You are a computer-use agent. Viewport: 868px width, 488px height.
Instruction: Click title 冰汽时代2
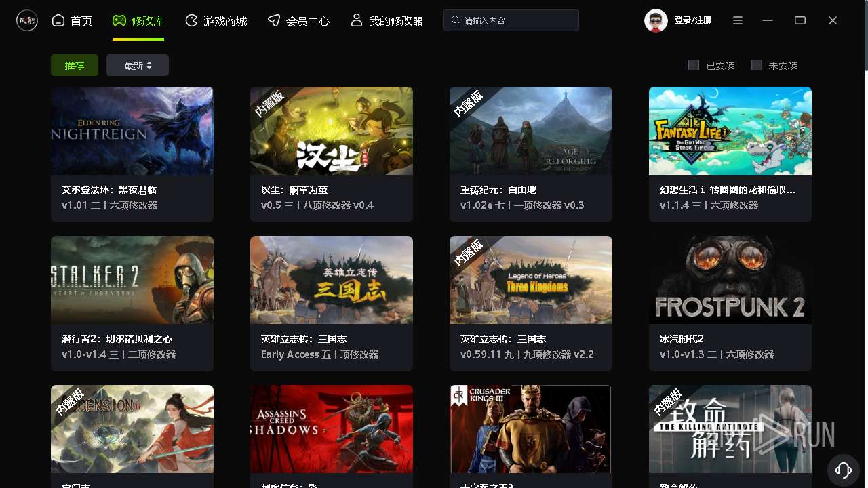coord(682,339)
